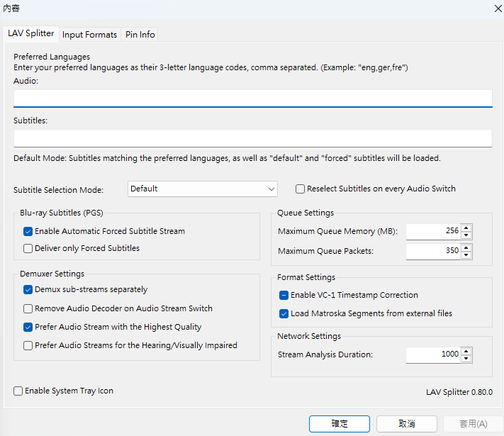Screen dimensions: 504x436
Task: Click the 確定 confirm button
Action: click(340, 423)
